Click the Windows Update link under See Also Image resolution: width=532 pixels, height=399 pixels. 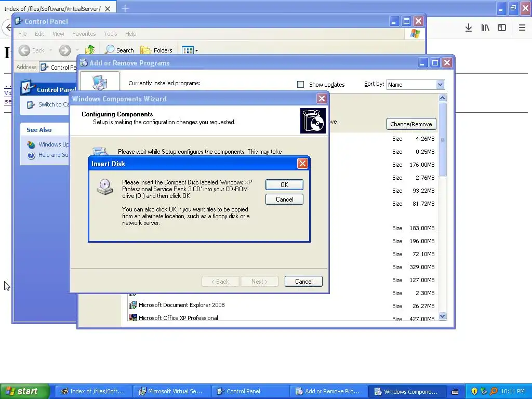54,144
